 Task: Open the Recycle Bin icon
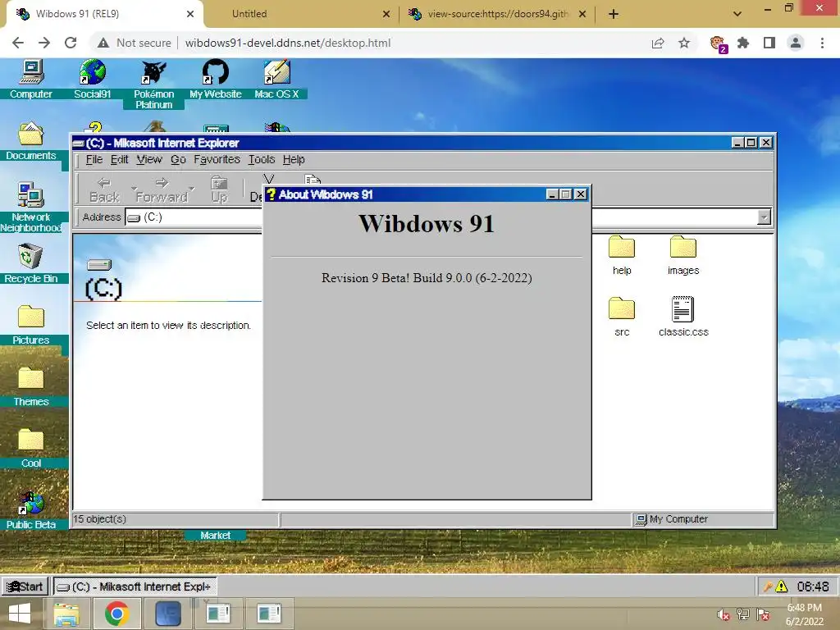[30, 257]
